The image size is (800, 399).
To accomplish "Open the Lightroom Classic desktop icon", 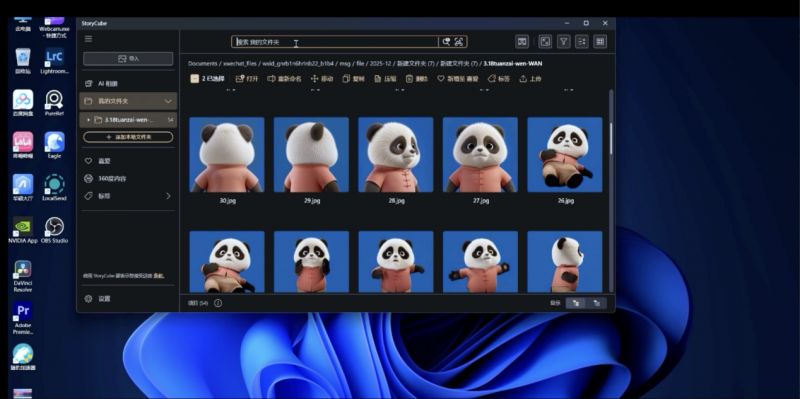I will pyautogui.click(x=54, y=61).
